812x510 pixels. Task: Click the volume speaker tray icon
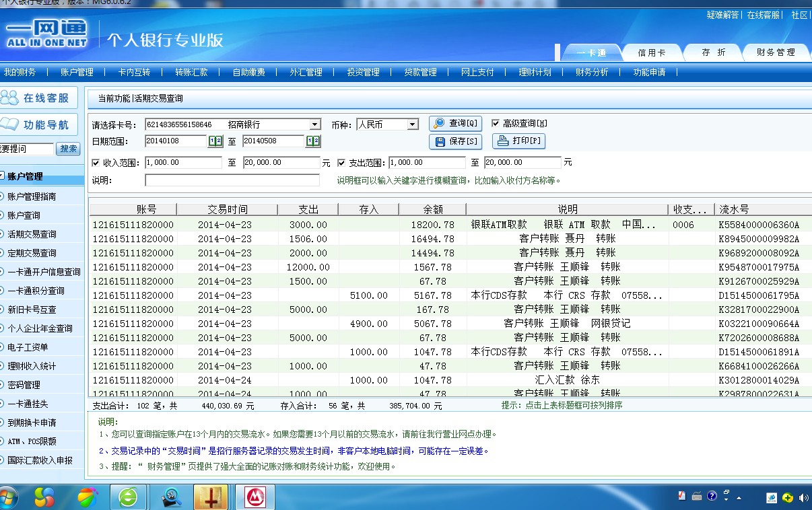point(803,498)
